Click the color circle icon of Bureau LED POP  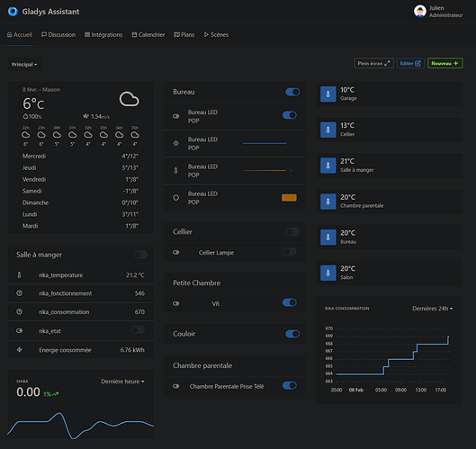point(175,198)
